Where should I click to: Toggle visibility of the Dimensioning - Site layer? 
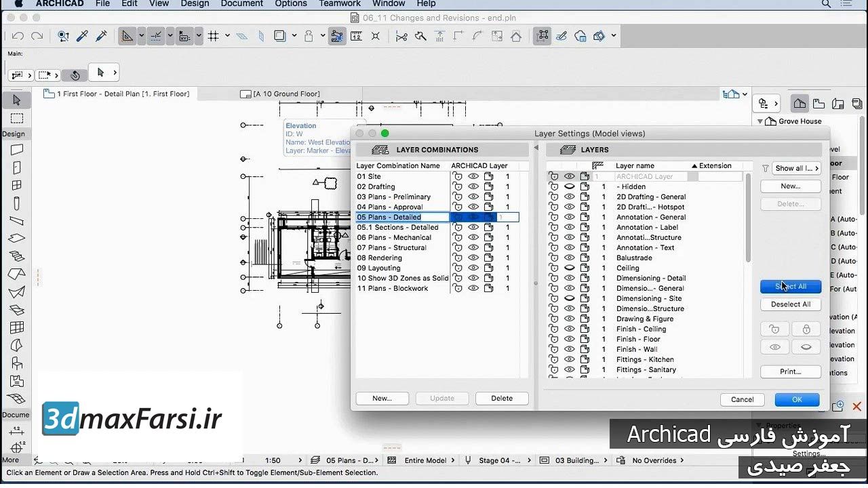pyautogui.click(x=570, y=299)
